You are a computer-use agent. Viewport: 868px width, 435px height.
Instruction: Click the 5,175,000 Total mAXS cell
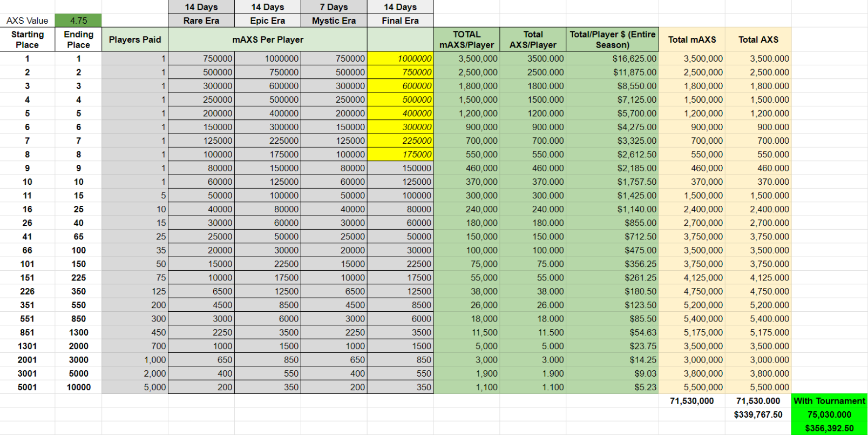(x=692, y=332)
